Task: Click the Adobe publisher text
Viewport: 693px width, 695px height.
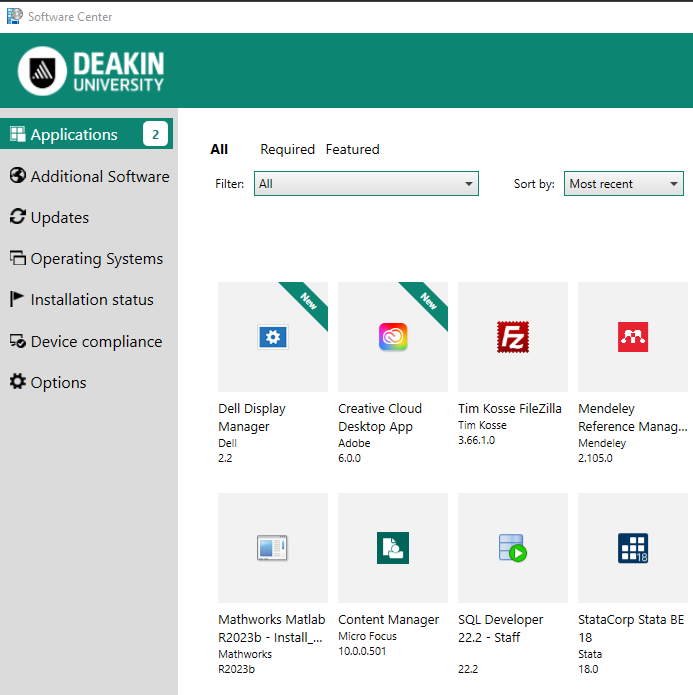Action: coord(354,443)
